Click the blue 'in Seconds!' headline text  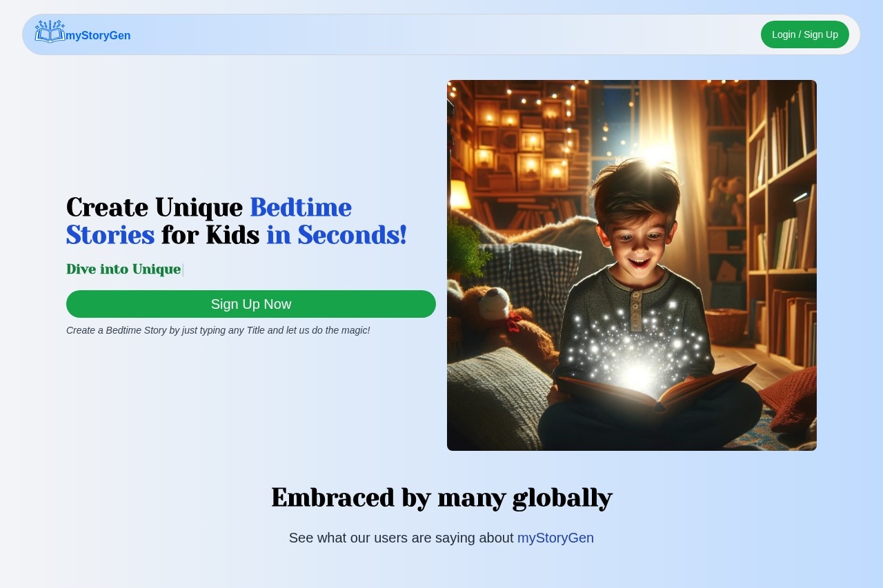(337, 235)
